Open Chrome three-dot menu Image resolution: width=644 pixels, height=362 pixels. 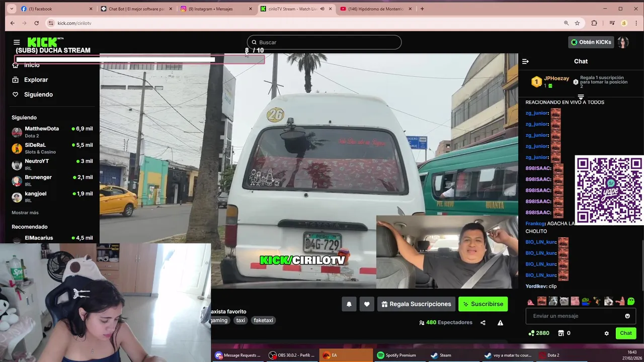635,23
